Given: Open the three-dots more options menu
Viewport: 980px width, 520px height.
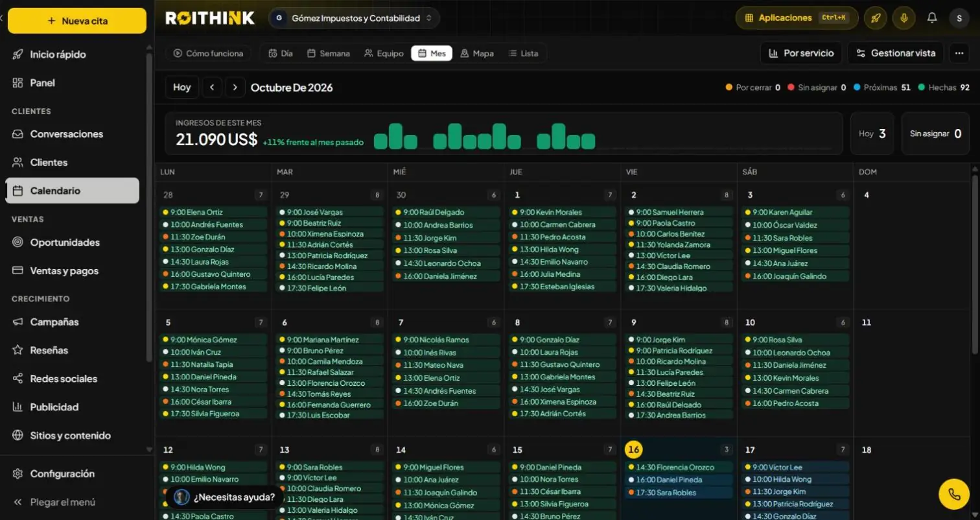Looking at the screenshot, I should pos(959,53).
